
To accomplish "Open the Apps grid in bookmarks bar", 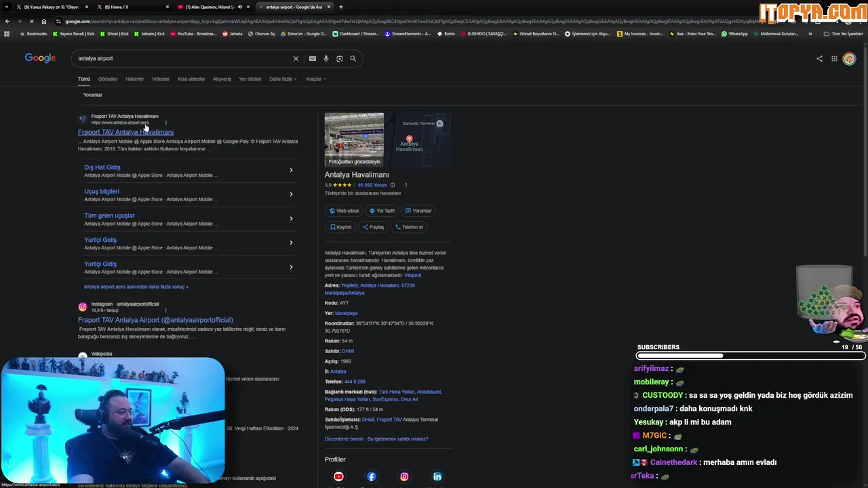I will [x=7, y=34].
